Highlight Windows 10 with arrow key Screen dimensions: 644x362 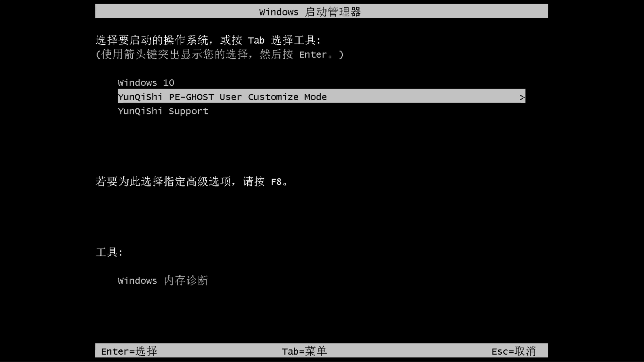click(x=146, y=83)
